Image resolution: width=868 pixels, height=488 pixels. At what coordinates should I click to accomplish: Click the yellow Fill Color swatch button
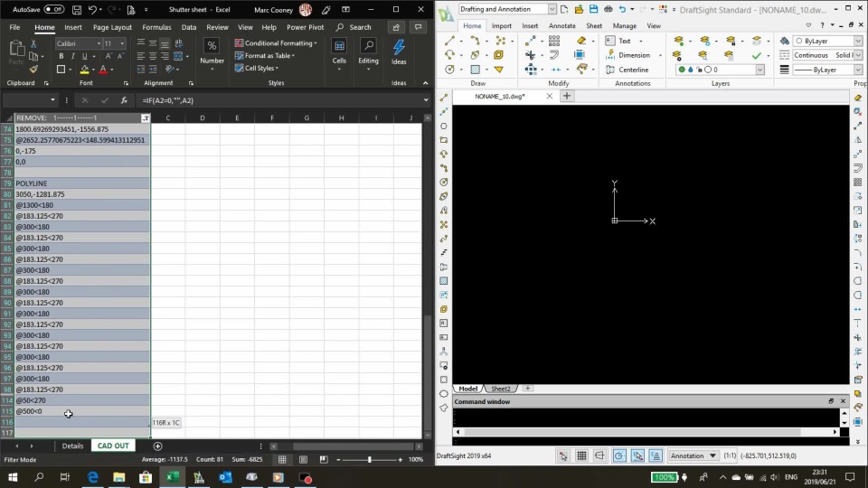(x=84, y=70)
